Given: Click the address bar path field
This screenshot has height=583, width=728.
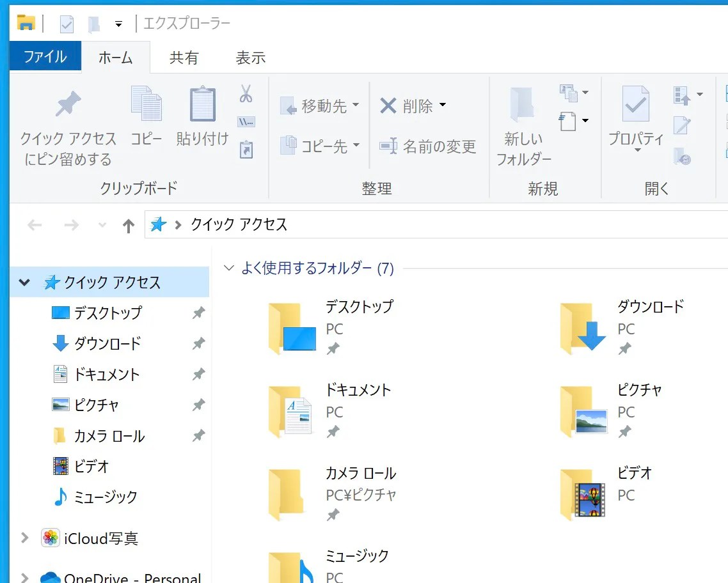Looking at the screenshot, I should pos(436,224).
